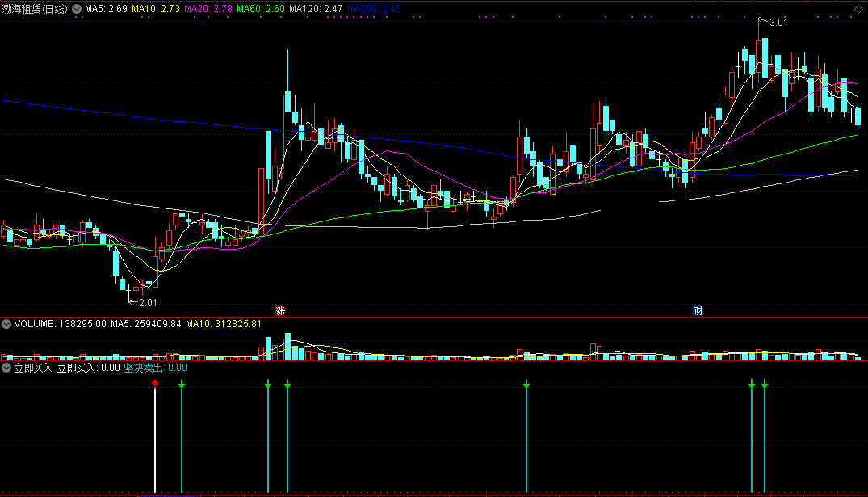Click the diamond icon at top right corner
Screen dimensions: 868x497
858,9
